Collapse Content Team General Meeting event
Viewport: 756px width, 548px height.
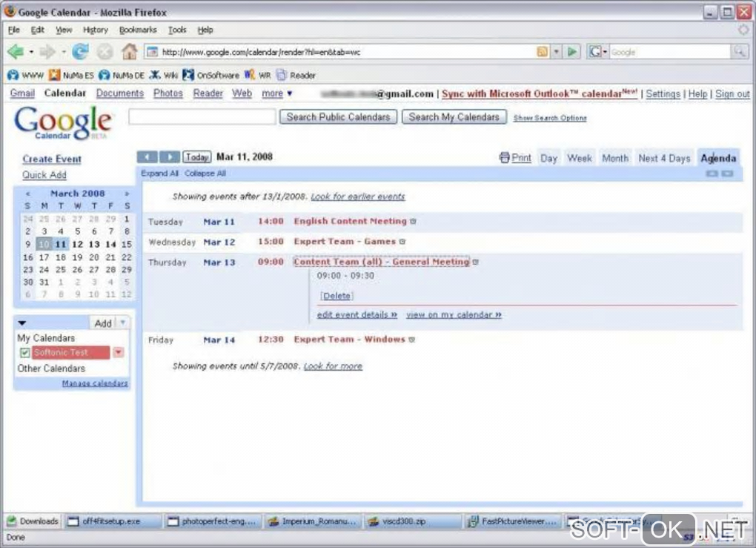tap(381, 262)
